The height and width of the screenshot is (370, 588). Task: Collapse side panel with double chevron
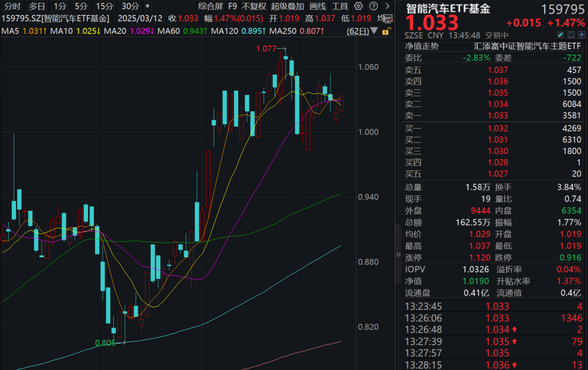399,255
